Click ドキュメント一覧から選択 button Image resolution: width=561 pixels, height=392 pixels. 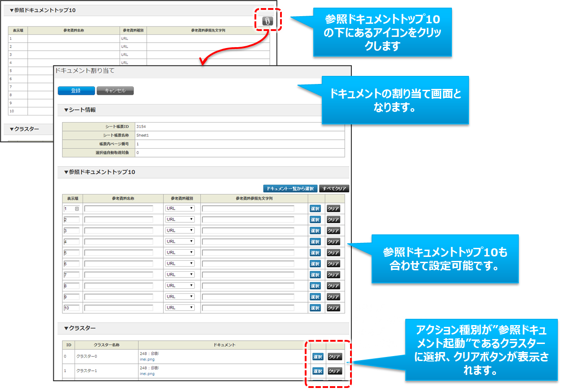[290, 189]
